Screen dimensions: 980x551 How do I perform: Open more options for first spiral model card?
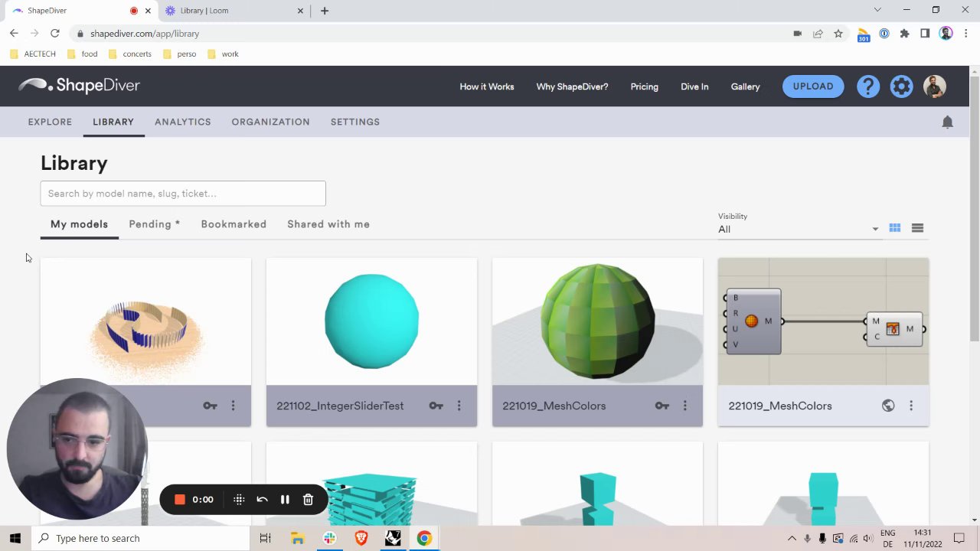click(233, 406)
